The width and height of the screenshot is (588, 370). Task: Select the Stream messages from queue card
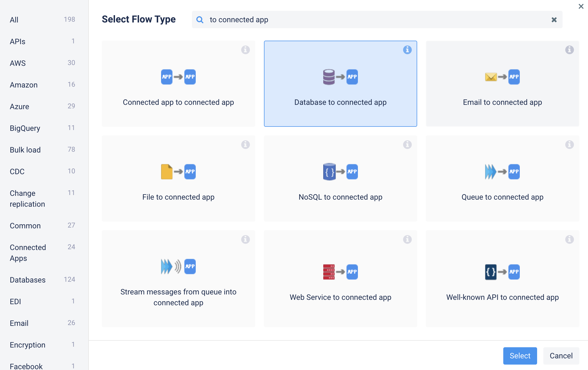coord(178,279)
